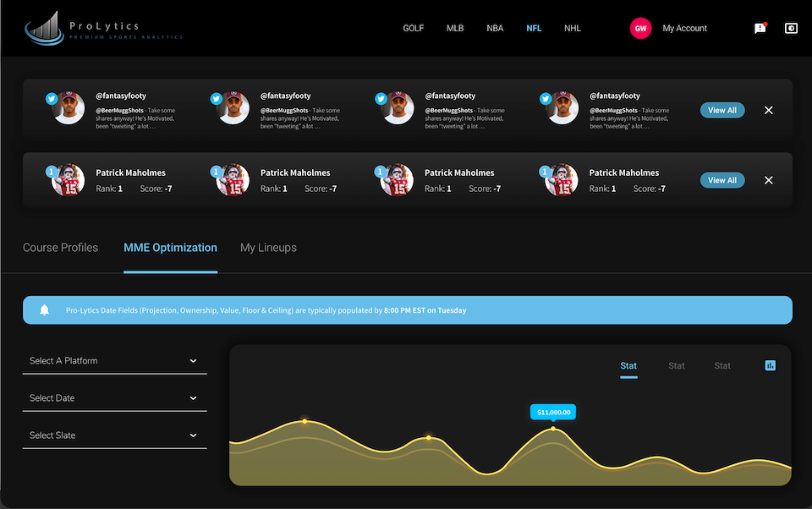Open the feedback message icon with red dot
Image resolution: width=812 pixels, height=509 pixels.
pyautogui.click(x=760, y=28)
